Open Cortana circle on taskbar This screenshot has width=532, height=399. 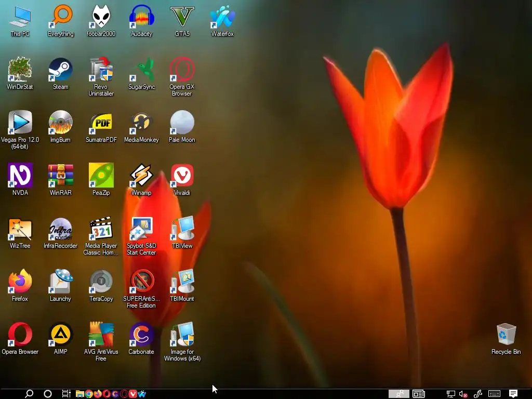(x=48, y=394)
